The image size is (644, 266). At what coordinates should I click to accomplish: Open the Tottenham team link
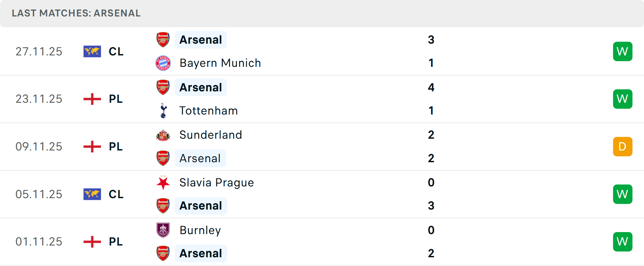point(208,110)
